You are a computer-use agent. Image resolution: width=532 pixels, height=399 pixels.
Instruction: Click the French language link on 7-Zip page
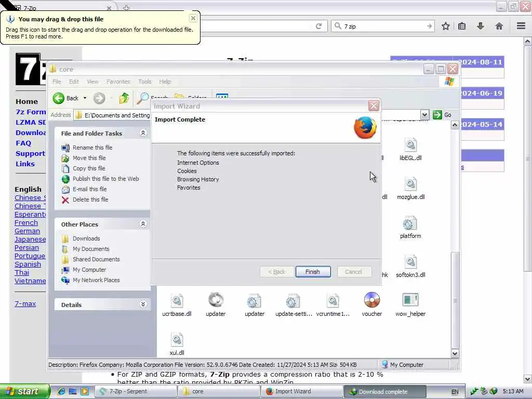tap(26, 222)
